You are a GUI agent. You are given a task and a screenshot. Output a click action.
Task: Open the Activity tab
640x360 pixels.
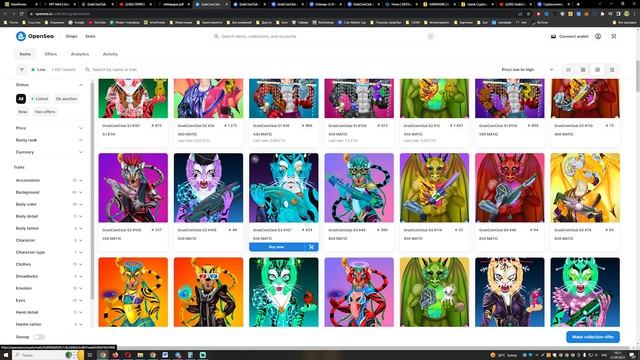(110, 54)
